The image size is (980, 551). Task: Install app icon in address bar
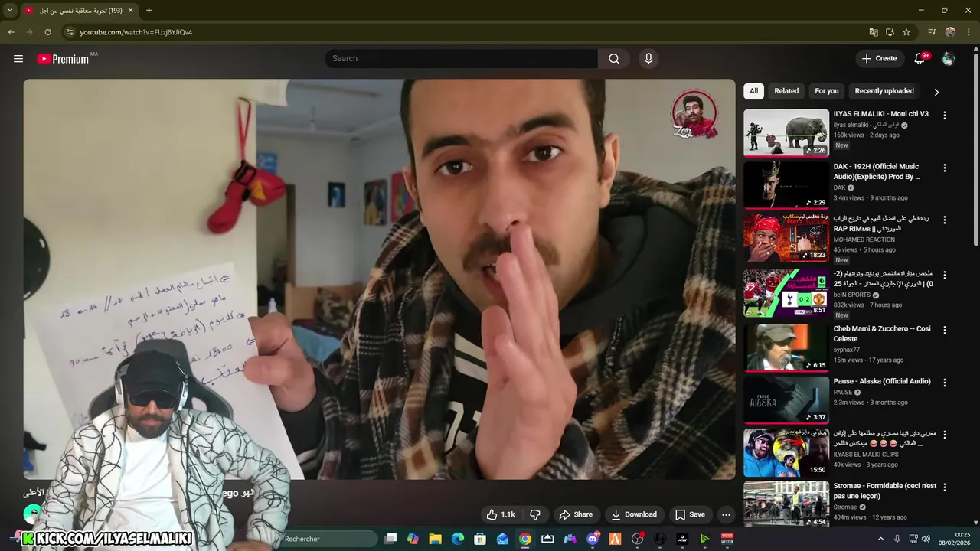point(890,32)
